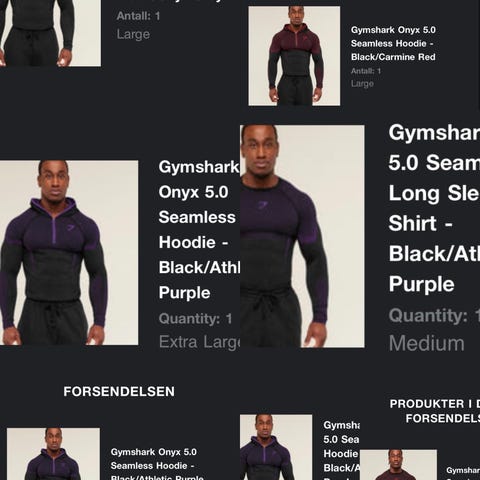Click the Onyx 5.0 Seamless Hoodie Black/Carmine Red title
Image resolution: width=480 pixels, height=480 pixels.
coord(393,43)
